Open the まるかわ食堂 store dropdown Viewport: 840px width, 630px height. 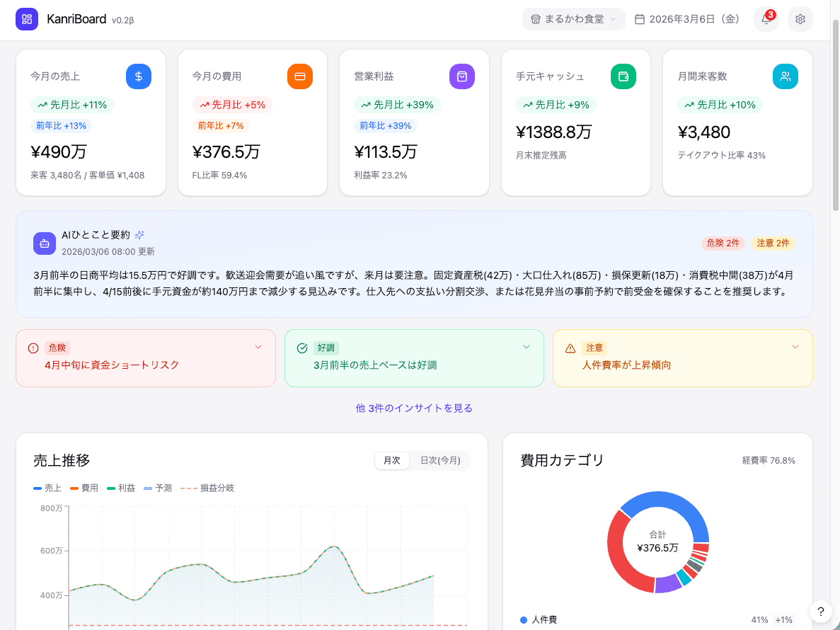573,19
